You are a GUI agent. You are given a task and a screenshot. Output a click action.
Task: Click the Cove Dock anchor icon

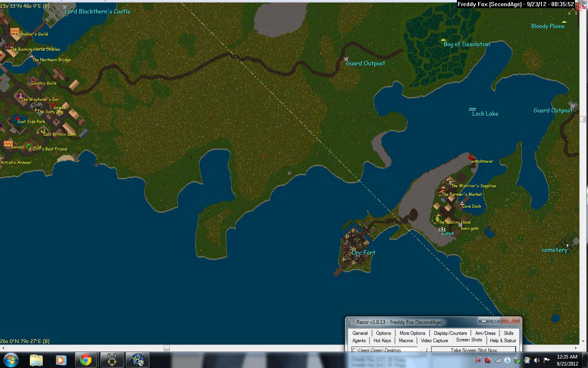(x=462, y=203)
